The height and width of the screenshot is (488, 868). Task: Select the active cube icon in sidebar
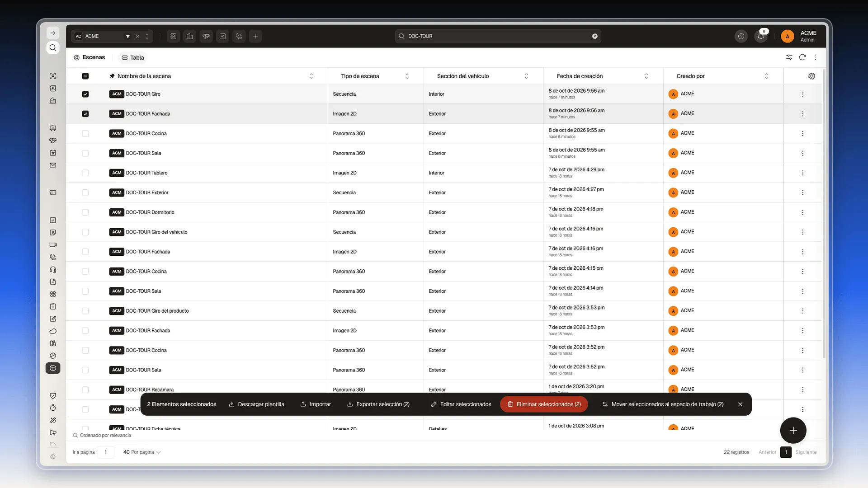[x=53, y=368]
